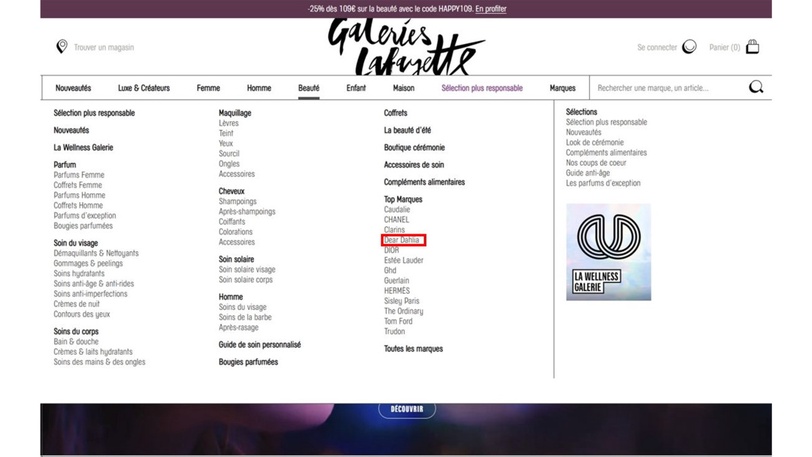812x457 pixels.
Task: Click Soin solaire visage
Action: tap(247, 269)
